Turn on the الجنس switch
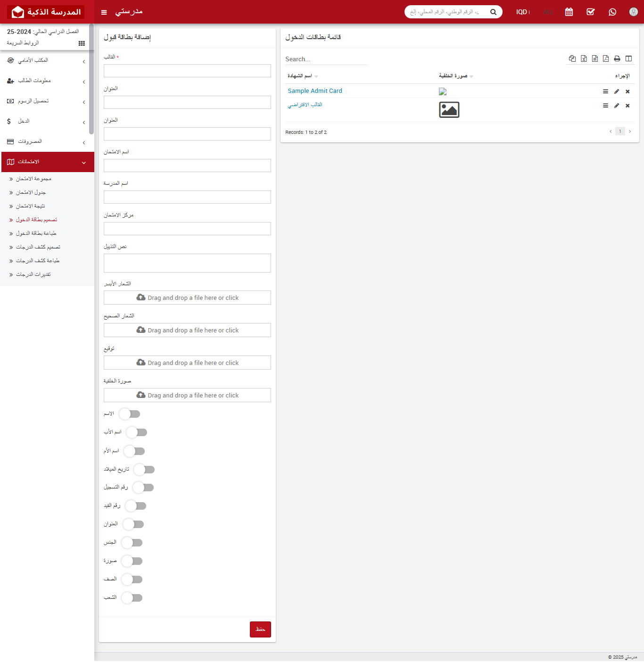The height and width of the screenshot is (662, 644). pyautogui.click(x=132, y=543)
